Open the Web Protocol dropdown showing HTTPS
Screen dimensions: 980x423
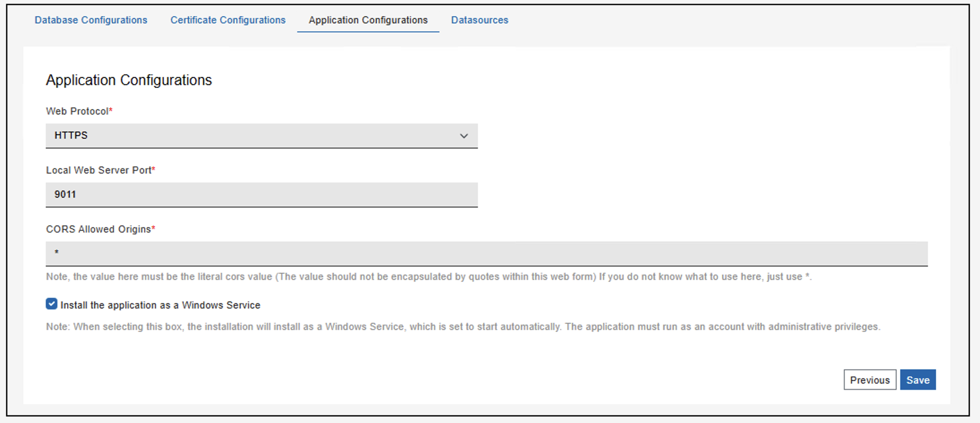click(x=261, y=135)
